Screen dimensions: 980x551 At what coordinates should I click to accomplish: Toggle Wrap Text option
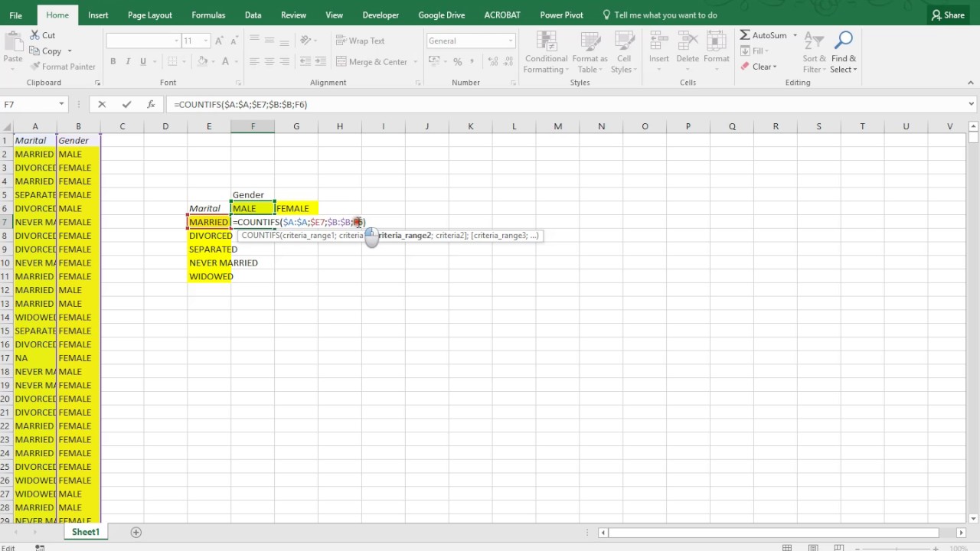360,41
